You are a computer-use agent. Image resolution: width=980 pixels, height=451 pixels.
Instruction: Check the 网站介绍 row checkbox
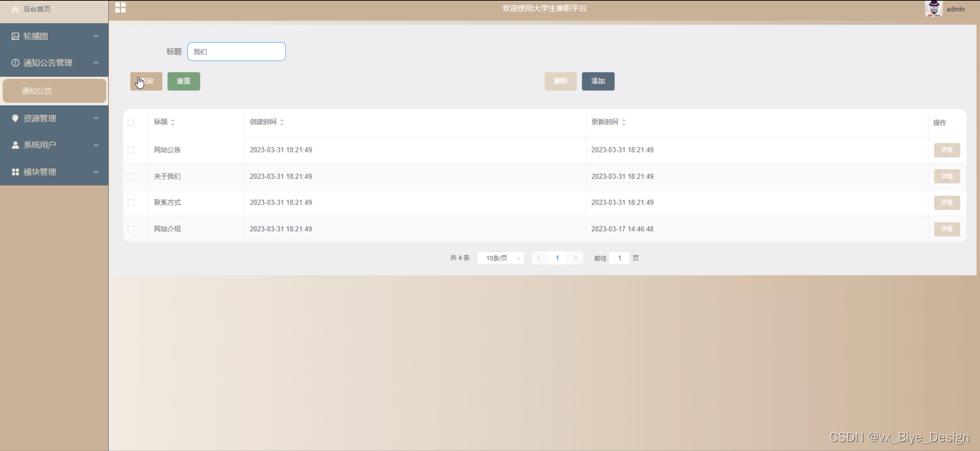[131, 229]
